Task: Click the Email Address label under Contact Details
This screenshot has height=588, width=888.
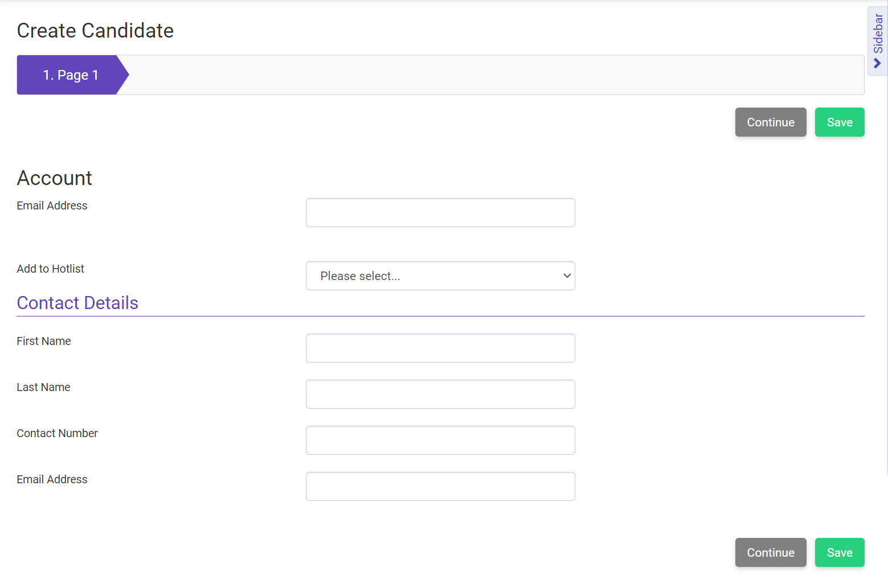Action: pos(52,479)
